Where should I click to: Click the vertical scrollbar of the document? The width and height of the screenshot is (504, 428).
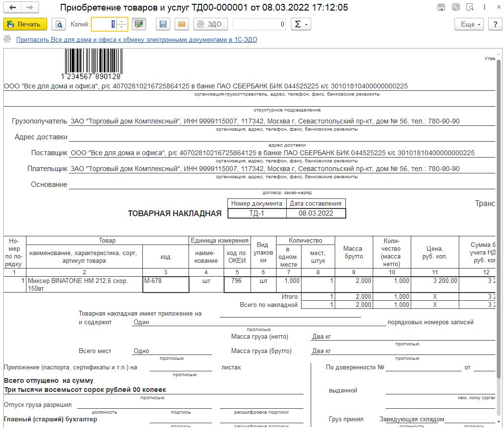tap(499, 219)
